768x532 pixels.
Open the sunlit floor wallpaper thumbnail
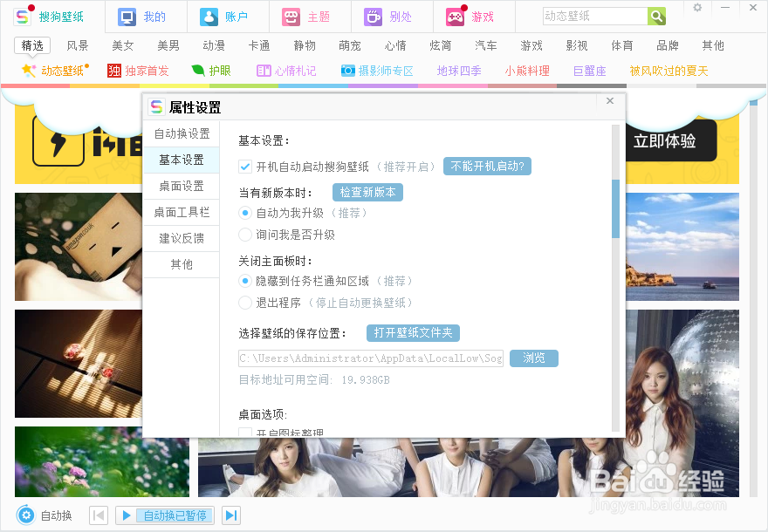click(79, 364)
